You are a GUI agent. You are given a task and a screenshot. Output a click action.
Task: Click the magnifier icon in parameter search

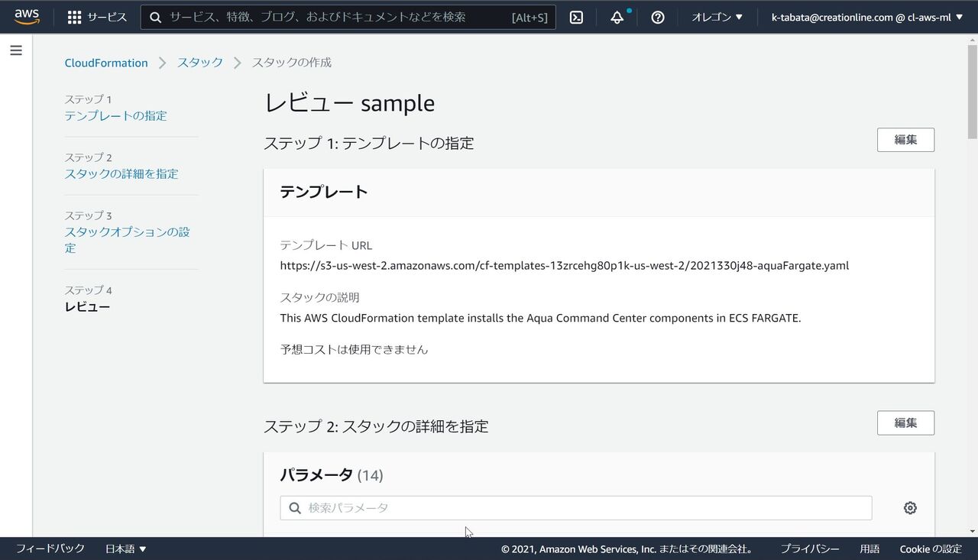tap(295, 508)
